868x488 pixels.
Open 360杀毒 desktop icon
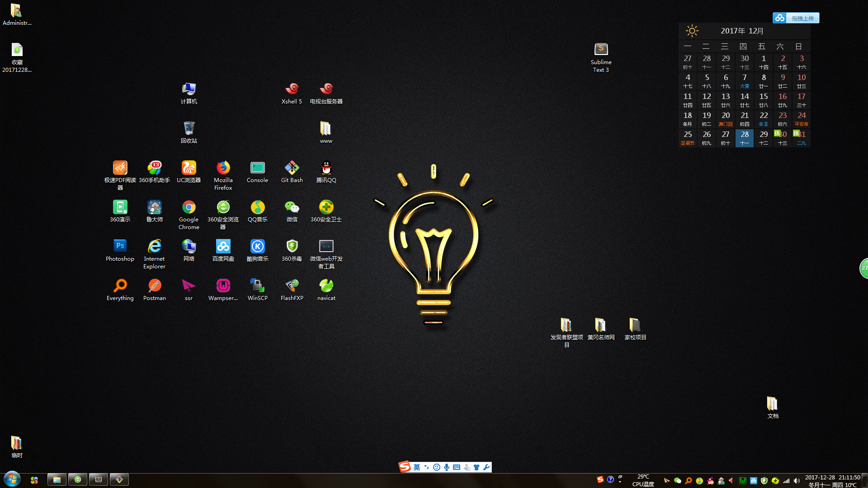tap(292, 250)
